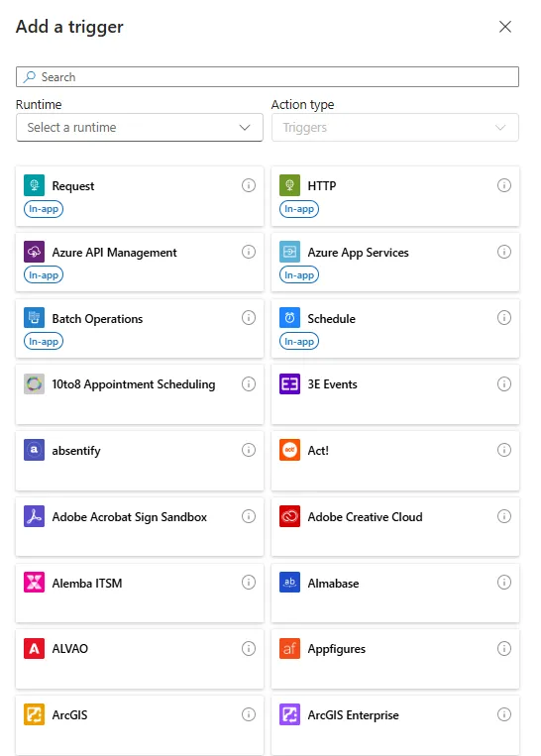Open info tooltip for Act!
This screenshot has width=541, height=756.
pos(504,450)
